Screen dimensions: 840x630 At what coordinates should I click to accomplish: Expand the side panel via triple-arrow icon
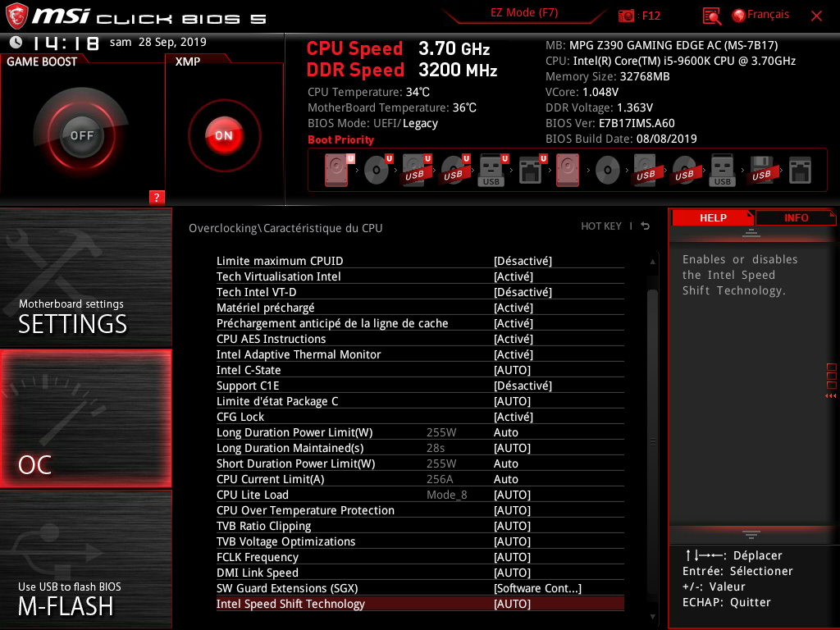[830, 396]
